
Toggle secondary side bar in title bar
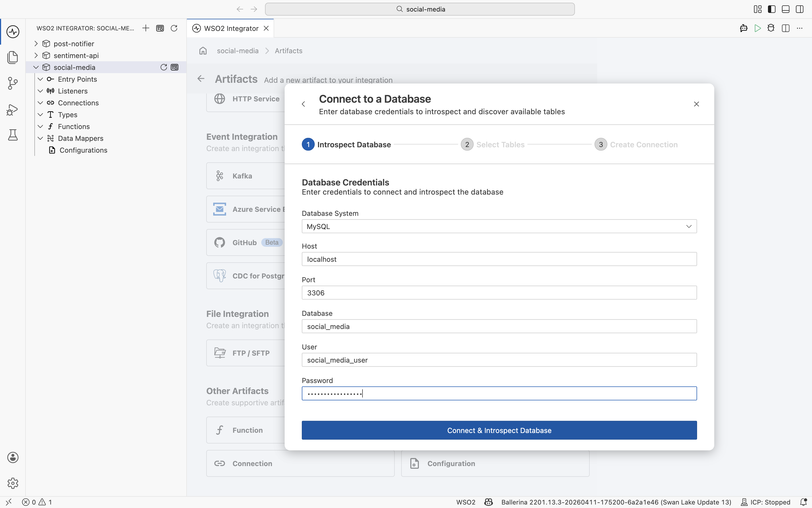click(800, 9)
